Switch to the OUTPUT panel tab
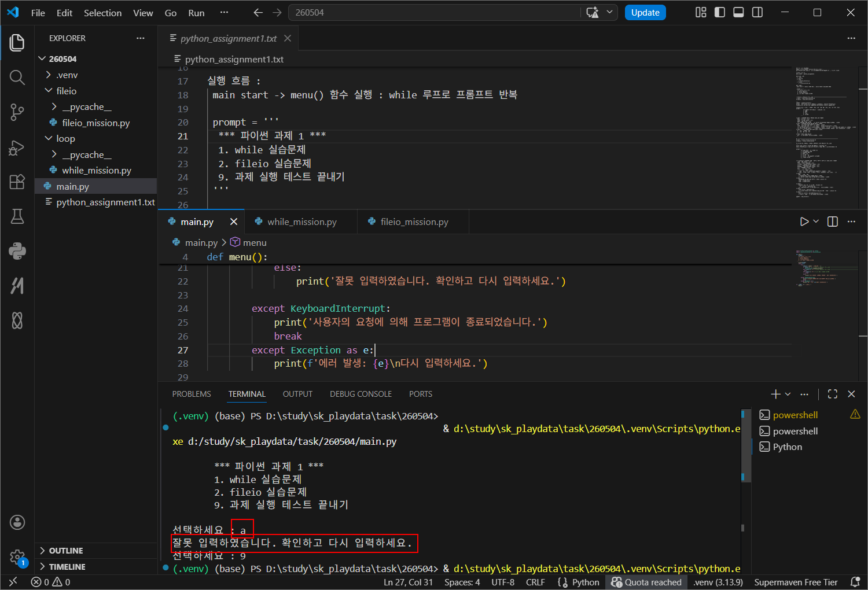The width and height of the screenshot is (868, 590). (x=297, y=394)
